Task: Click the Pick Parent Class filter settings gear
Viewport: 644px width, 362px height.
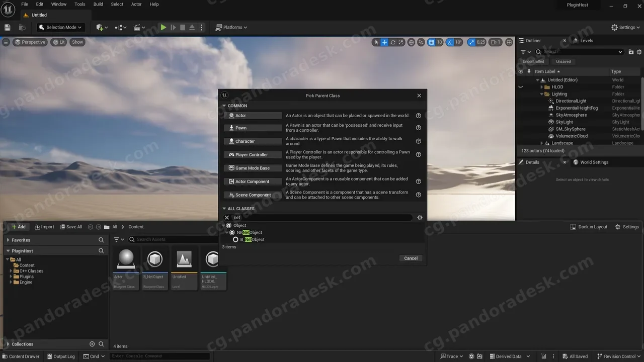Action: pos(420,218)
